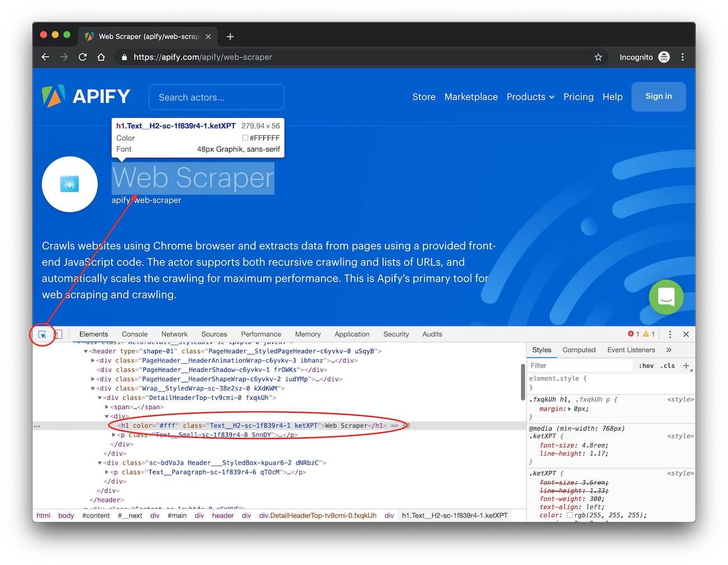The width and height of the screenshot is (728, 565).
Task: Click the Styles Filter input
Action: point(580,366)
